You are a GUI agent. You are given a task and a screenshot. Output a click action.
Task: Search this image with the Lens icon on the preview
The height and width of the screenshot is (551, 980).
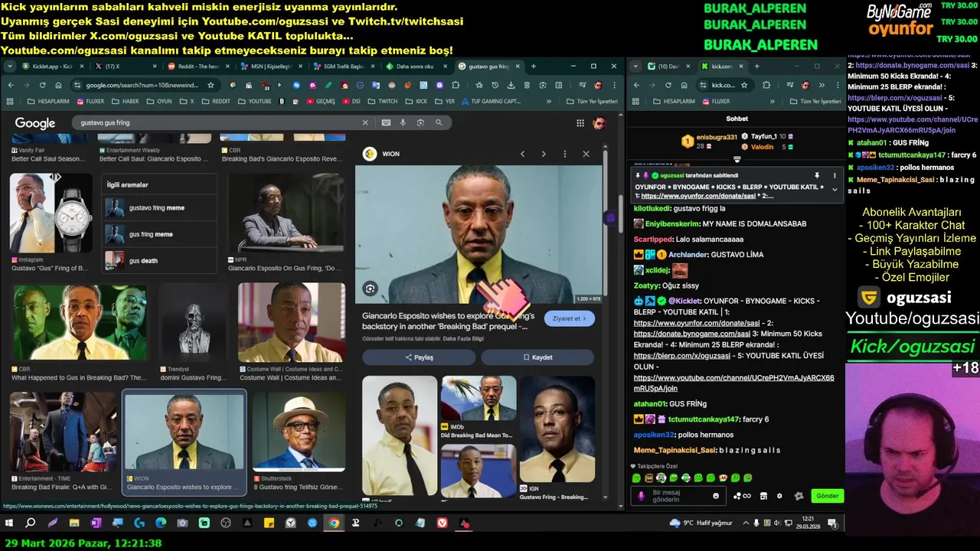click(x=370, y=289)
